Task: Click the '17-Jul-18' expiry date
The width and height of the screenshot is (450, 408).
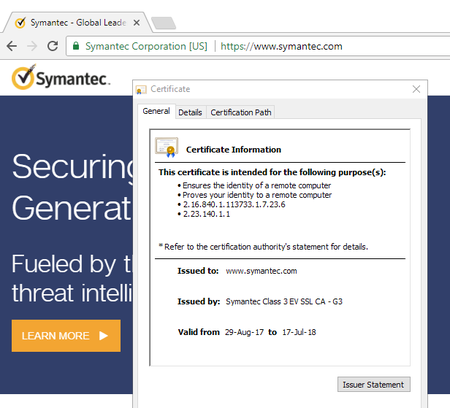Action: pyautogui.click(x=299, y=332)
